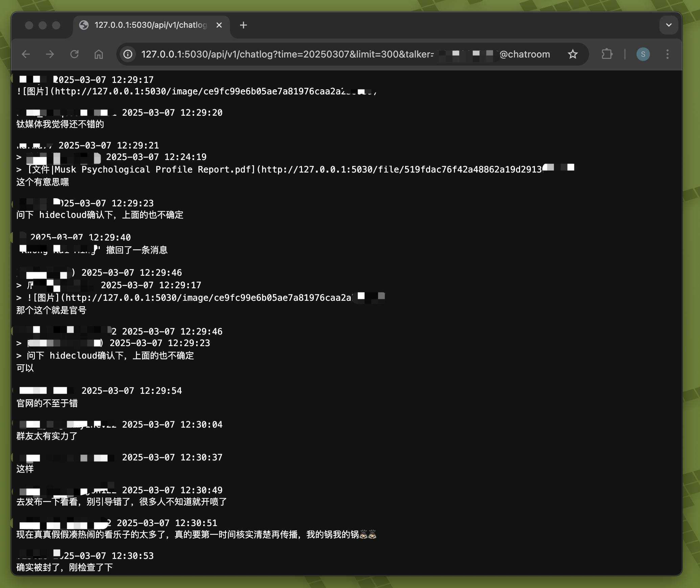The image size is (700, 588).
Task: Bookmark this page with the star
Action: (x=573, y=54)
